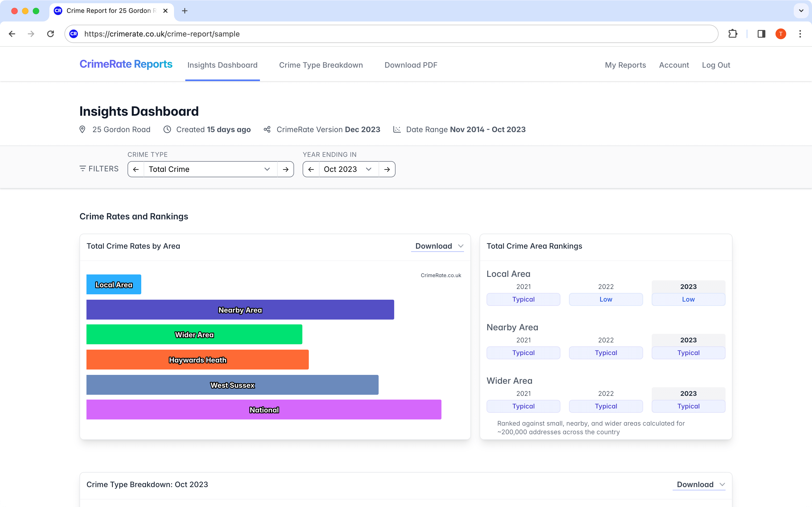Screen dimensions: 812x507
Task: Click the location pin icon by 25 Gordon Road
Action: pyautogui.click(x=82, y=129)
